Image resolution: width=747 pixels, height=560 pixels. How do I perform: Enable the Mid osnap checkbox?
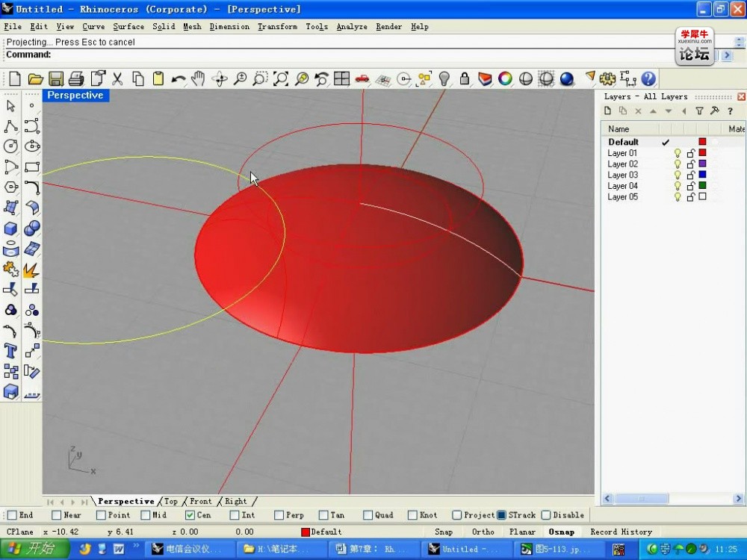[x=146, y=514]
